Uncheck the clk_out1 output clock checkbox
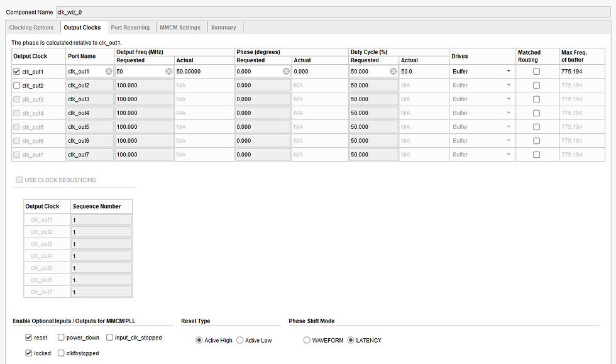Screen dimensions: 616x364 pyautogui.click(x=16, y=72)
